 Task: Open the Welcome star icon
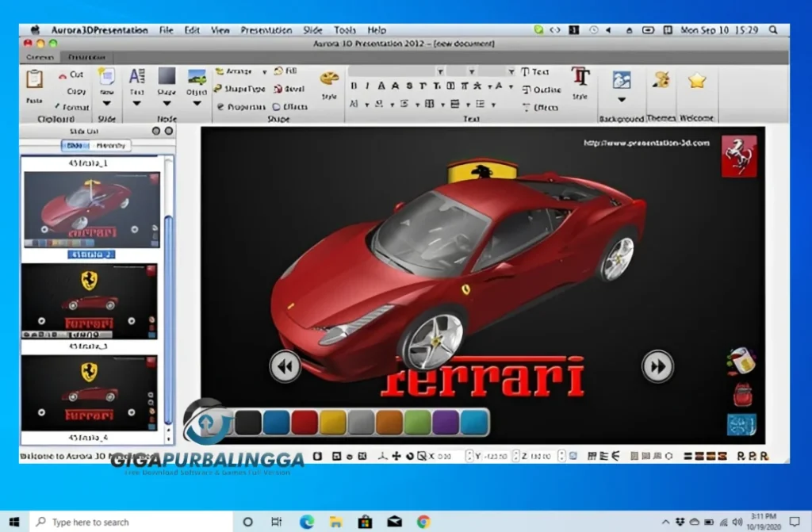(x=697, y=78)
